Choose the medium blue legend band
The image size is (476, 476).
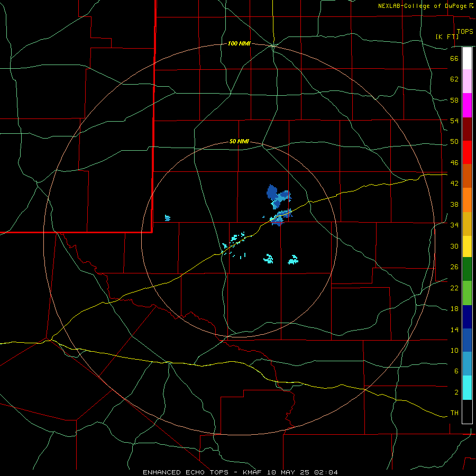[x=467, y=340]
